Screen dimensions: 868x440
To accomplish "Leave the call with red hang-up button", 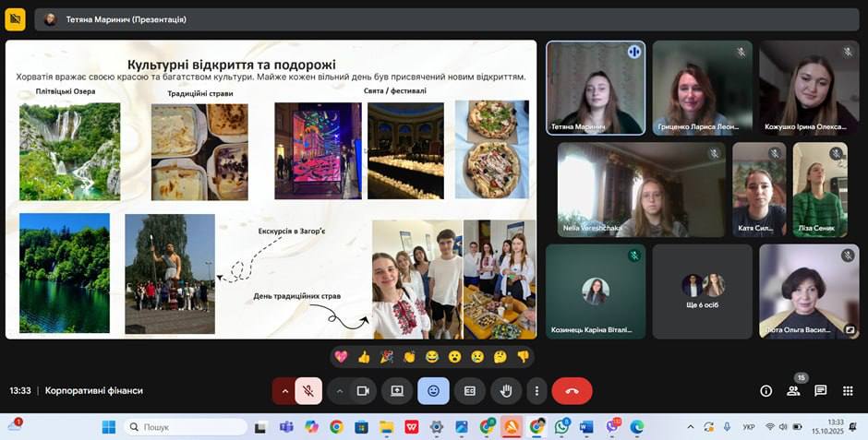I will pyautogui.click(x=572, y=391).
